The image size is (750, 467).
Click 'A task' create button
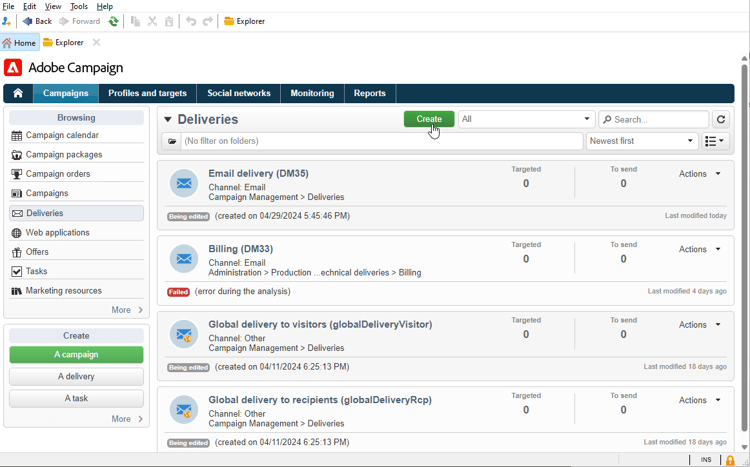click(x=77, y=398)
